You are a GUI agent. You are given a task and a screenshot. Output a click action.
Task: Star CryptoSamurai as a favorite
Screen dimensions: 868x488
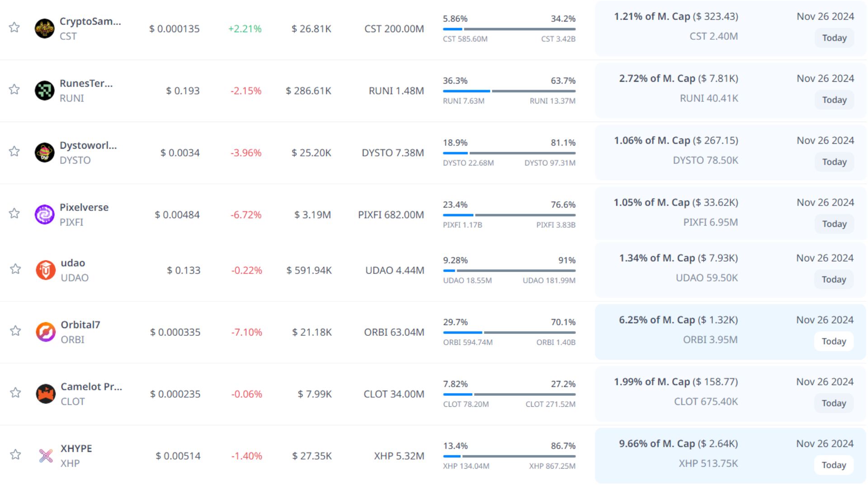pyautogui.click(x=14, y=27)
